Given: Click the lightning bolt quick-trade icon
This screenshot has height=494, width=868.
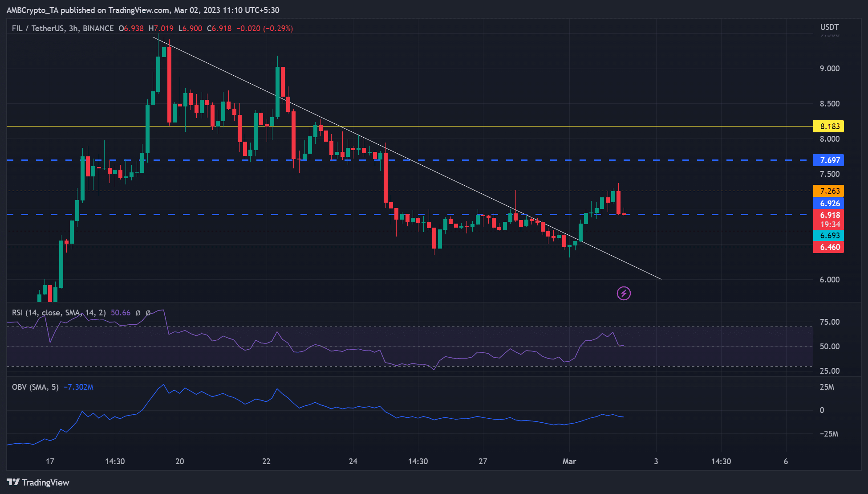Looking at the screenshot, I should pos(623,293).
